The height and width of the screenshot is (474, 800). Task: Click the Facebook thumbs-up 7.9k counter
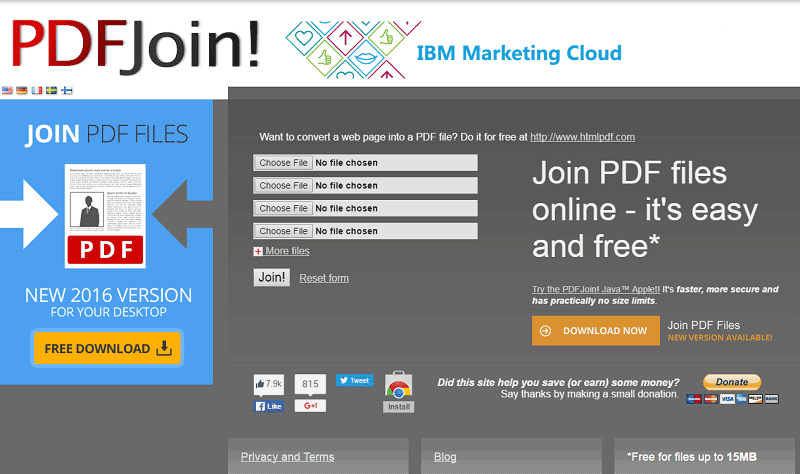269,384
